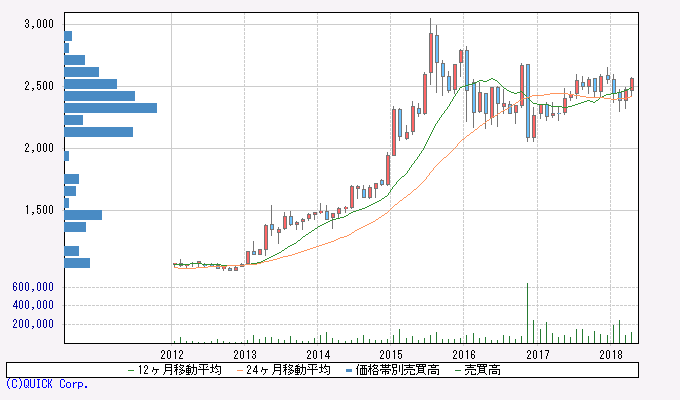Screen dimensions: 680x400
Task: Click the 400,000 volume axis label
Action: click(33, 305)
